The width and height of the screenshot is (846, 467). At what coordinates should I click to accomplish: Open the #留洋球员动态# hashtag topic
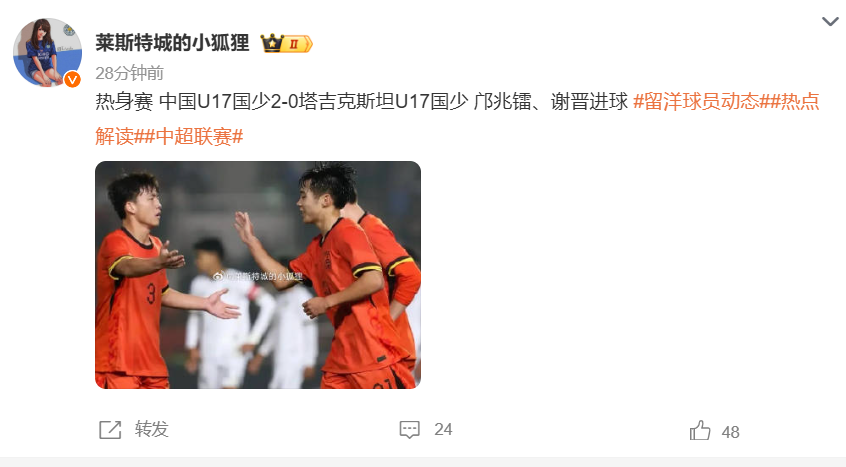coord(697,101)
